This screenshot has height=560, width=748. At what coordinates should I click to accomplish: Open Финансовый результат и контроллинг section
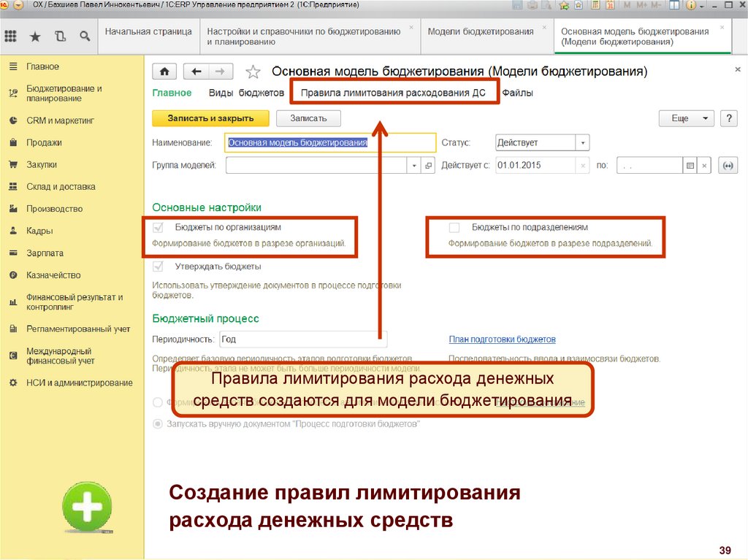point(75,302)
